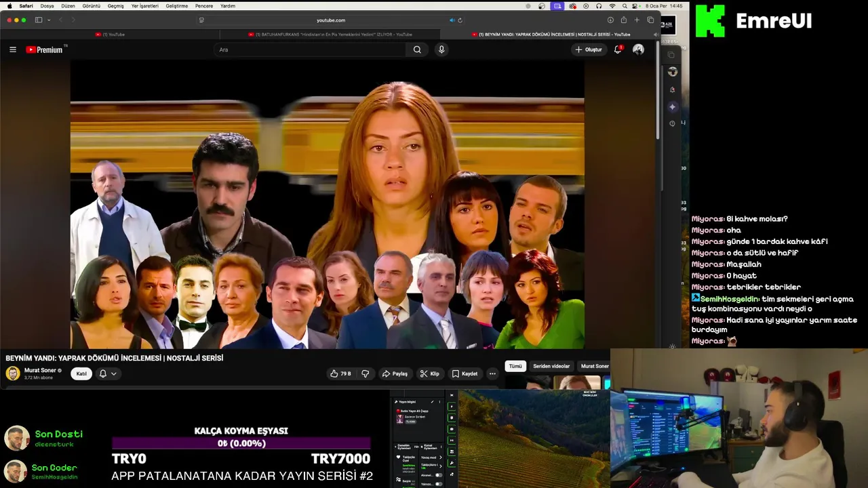
Task: Open YouTube notifications bell
Action: (618, 49)
